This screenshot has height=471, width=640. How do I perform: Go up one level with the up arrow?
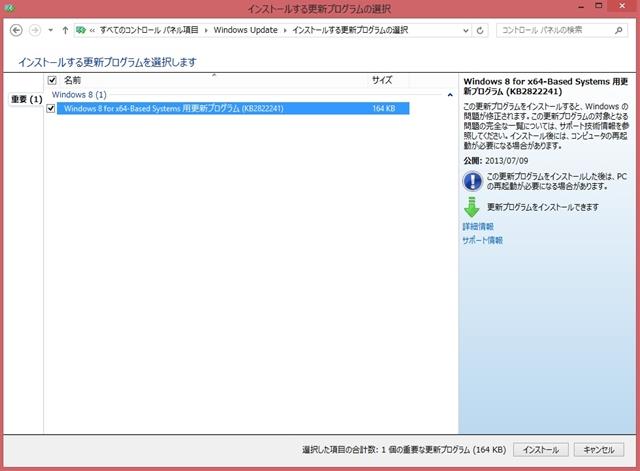(65, 30)
